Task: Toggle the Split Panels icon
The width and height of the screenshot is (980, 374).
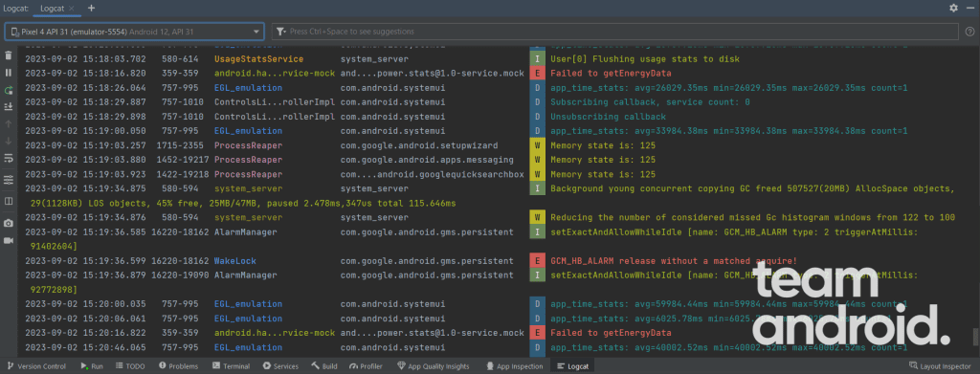Action: (x=8, y=201)
